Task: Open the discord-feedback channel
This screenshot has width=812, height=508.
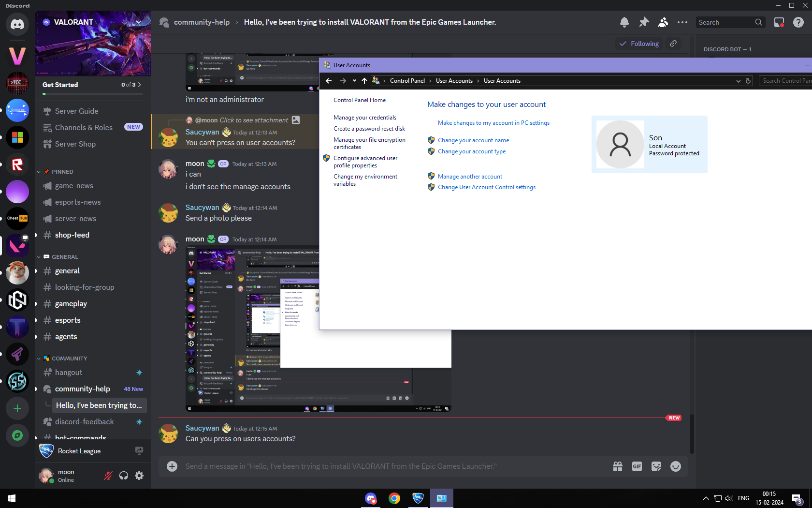Action: coord(93,422)
